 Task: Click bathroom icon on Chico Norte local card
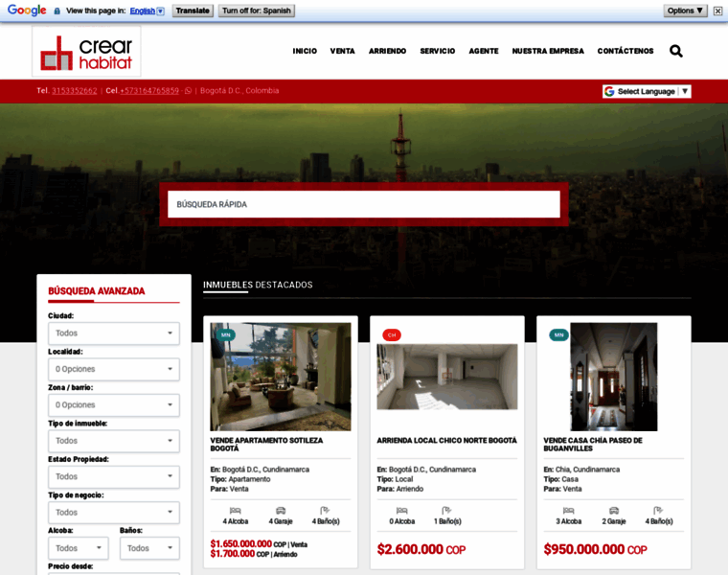(446, 511)
